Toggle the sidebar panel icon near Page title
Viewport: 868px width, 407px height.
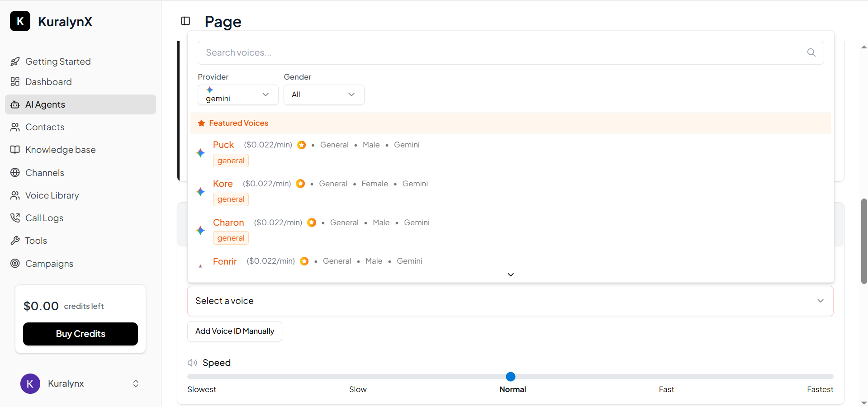pos(185,21)
